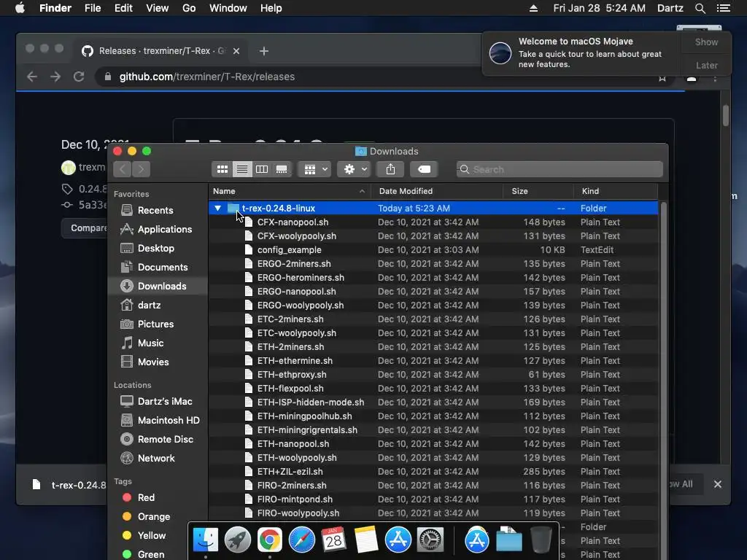Open Launchpad from the Dock
The height and width of the screenshot is (560, 747).
point(237,540)
